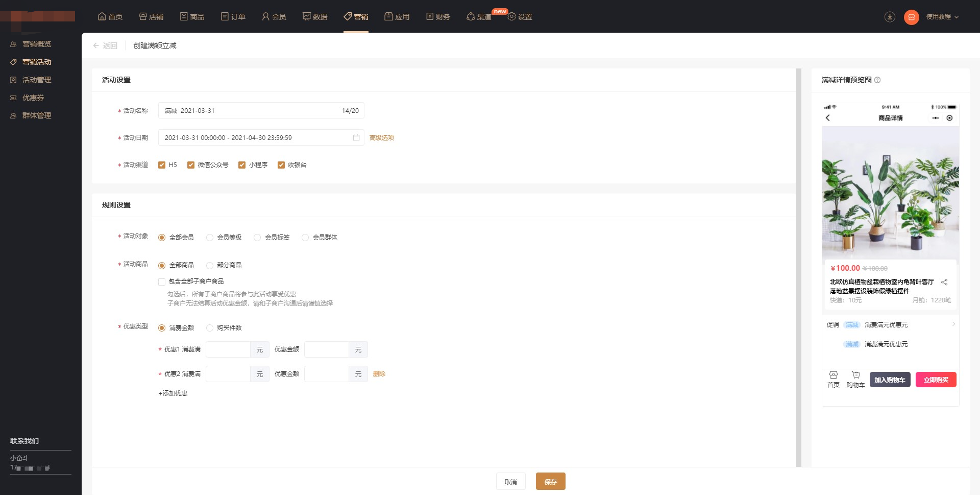The width and height of the screenshot is (980, 495).
Task: Expand 高级选项 for activity date
Action: tap(381, 138)
